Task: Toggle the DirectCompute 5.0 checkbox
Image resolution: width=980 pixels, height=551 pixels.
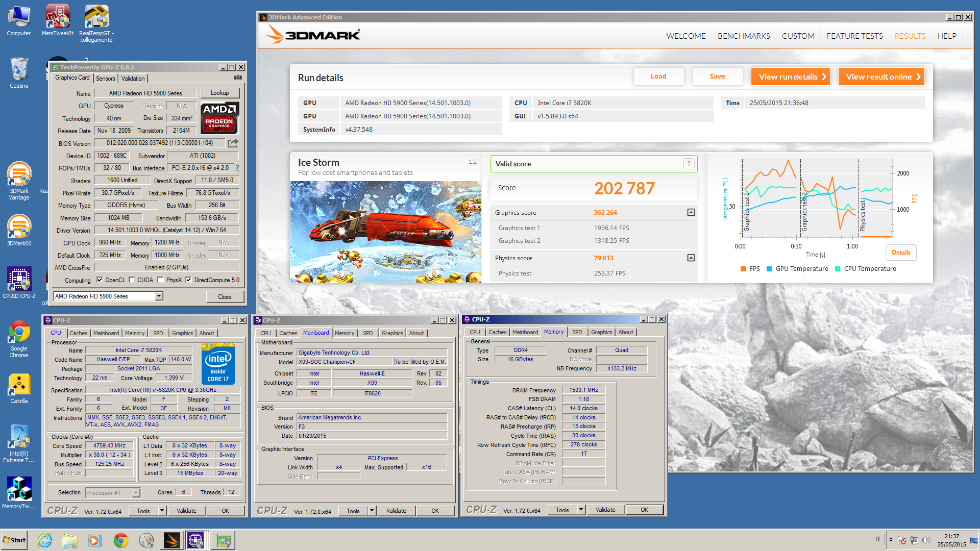Action: (x=188, y=280)
